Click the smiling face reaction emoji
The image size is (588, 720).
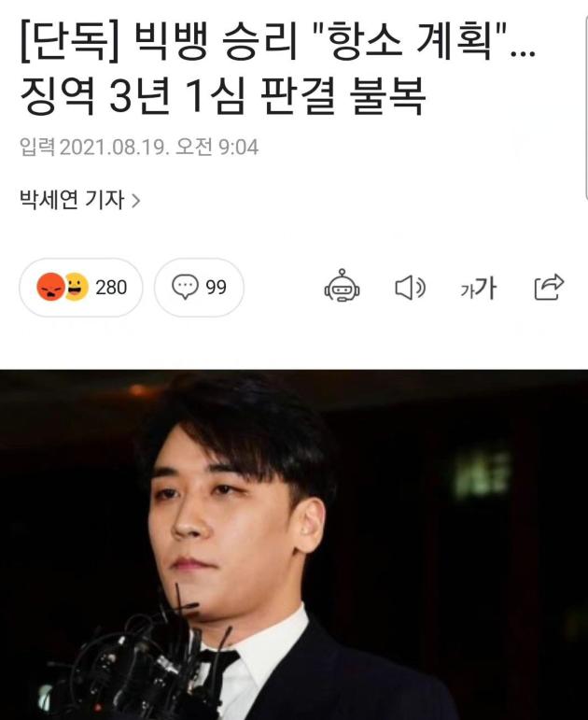point(77,287)
